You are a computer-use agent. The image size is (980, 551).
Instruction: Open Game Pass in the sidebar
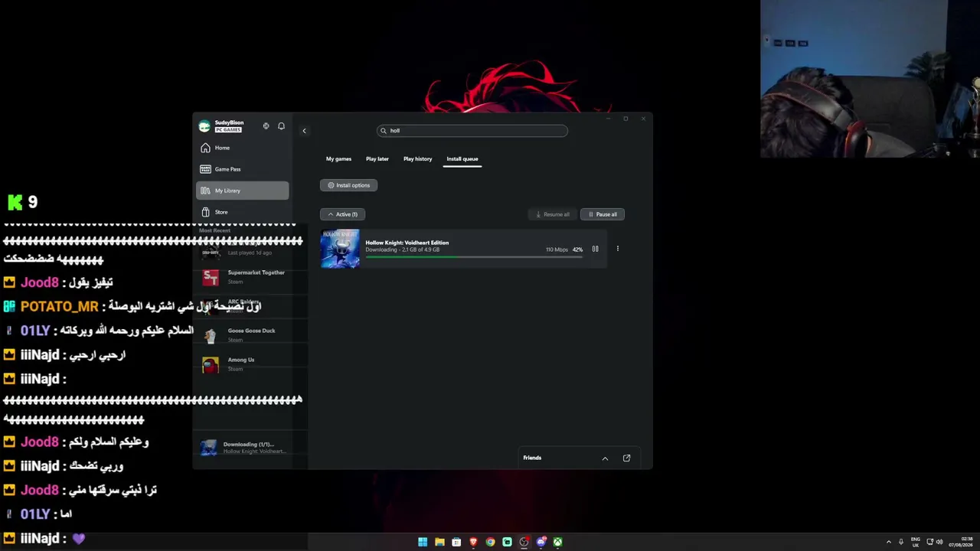[243, 169]
